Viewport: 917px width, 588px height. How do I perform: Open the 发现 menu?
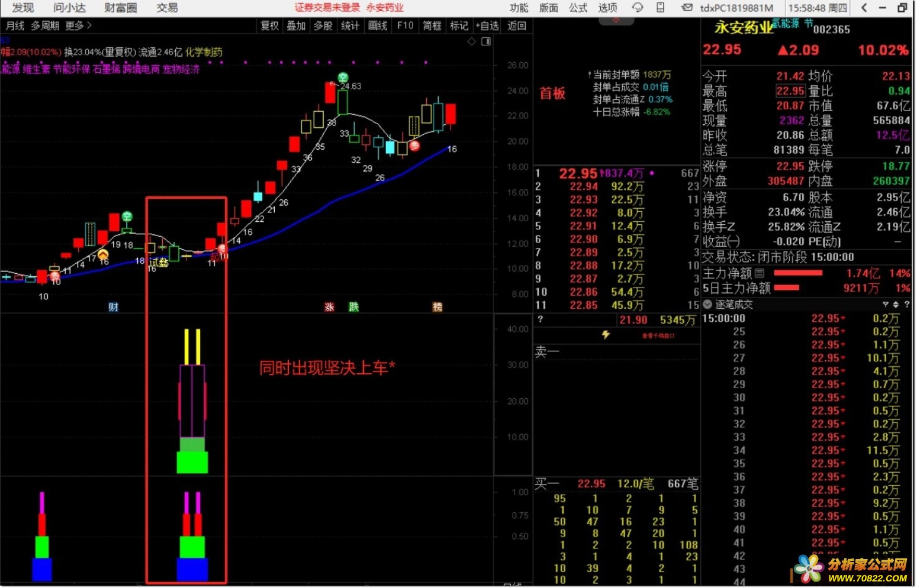[22, 8]
